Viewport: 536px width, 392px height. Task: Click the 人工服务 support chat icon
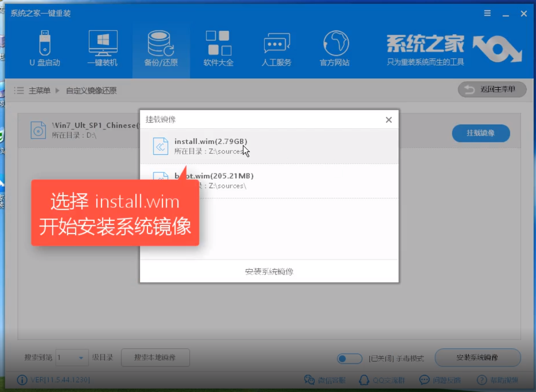pyautogui.click(x=277, y=49)
